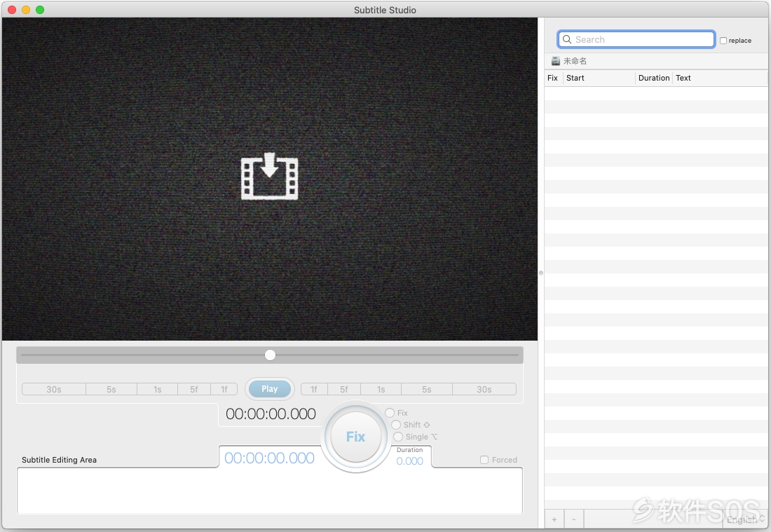Step forward 1s
Image resolution: width=771 pixels, height=532 pixels.
point(381,390)
